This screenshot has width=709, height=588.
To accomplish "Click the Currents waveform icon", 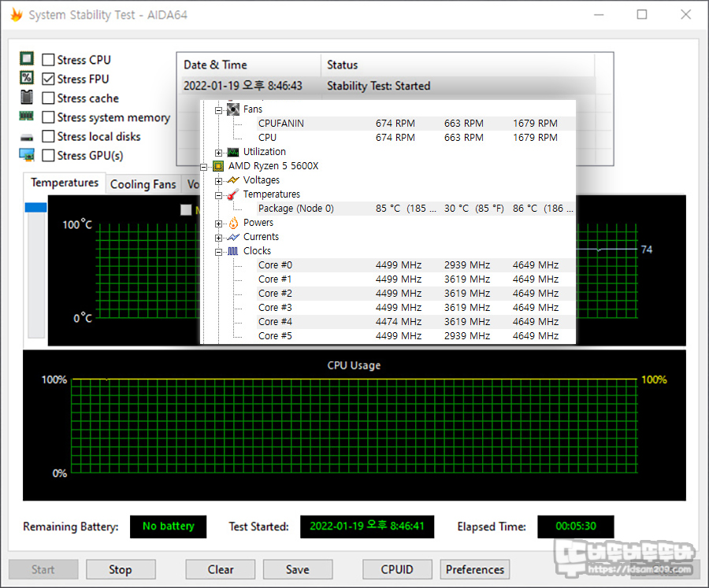I will click(x=233, y=237).
